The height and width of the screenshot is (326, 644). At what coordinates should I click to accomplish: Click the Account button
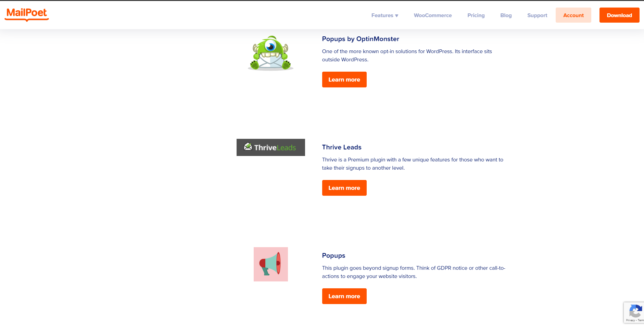tap(573, 15)
